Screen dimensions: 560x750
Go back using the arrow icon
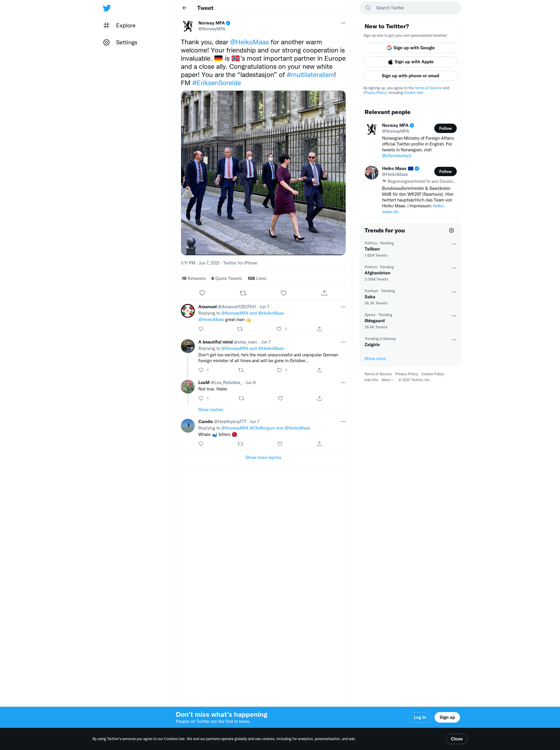point(185,8)
